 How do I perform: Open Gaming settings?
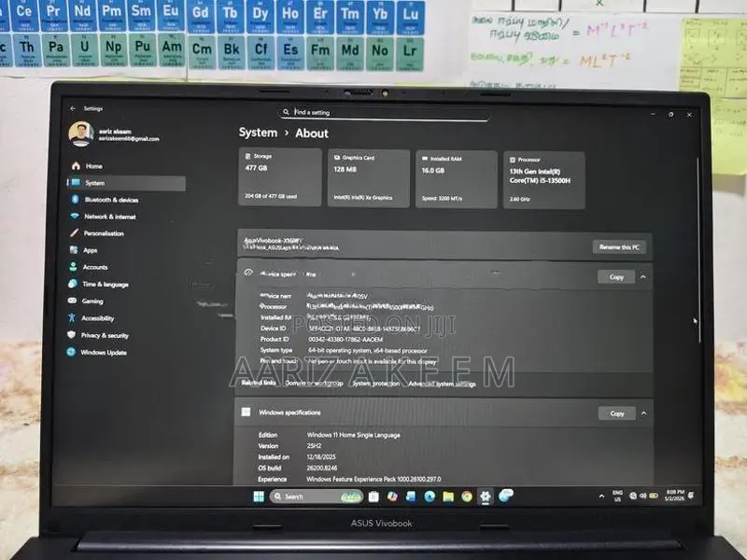coord(86,301)
